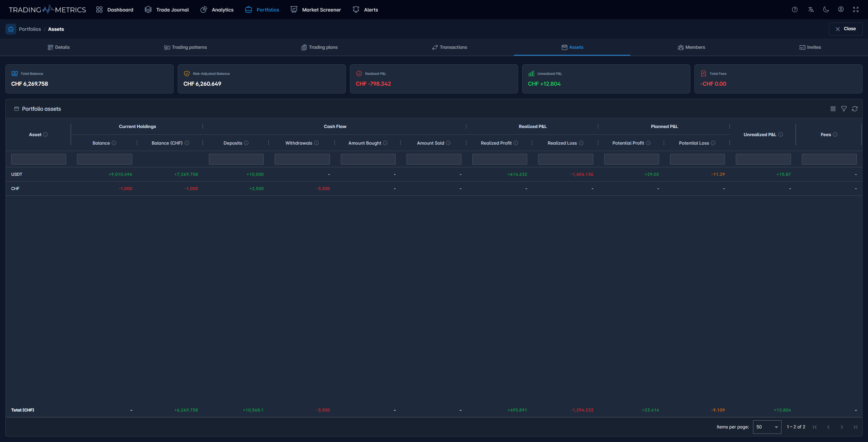The width and height of the screenshot is (868, 442).
Task: Click the Total Balance card icon
Action: point(15,73)
